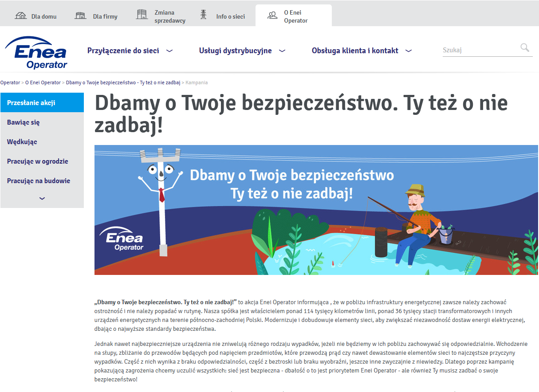Select Przesłanie akcji in sidebar

point(42,102)
